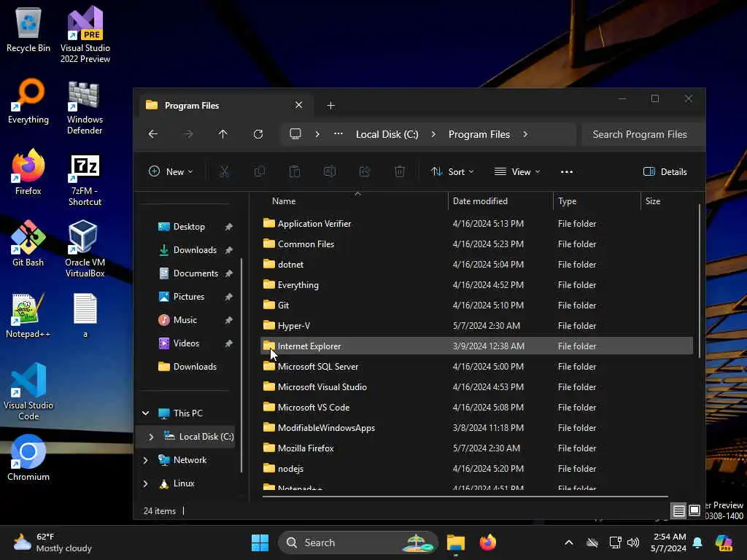Open File Explorer from the taskbar
The height and width of the screenshot is (560, 747).
point(455,542)
